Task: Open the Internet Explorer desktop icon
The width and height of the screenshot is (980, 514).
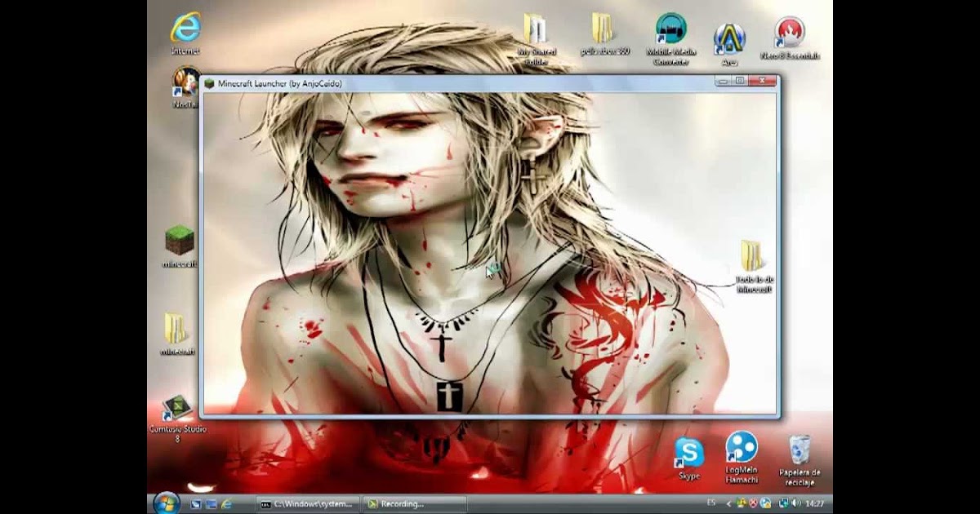Action: [x=185, y=34]
